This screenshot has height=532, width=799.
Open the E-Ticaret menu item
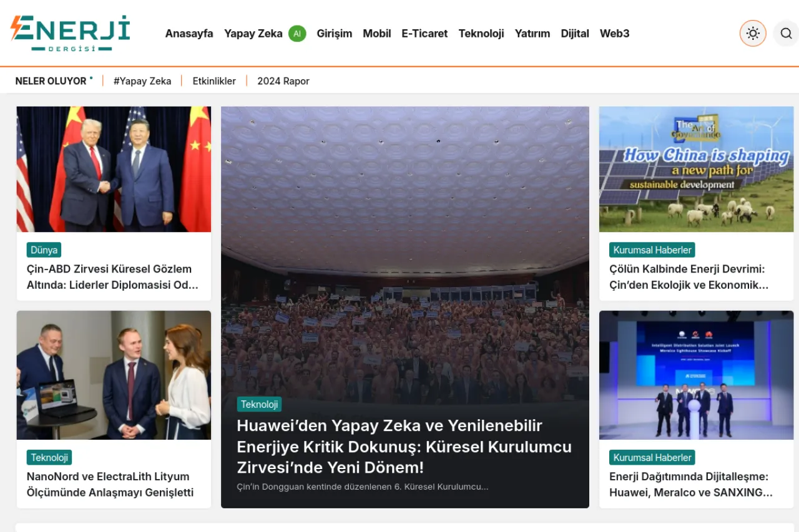pyautogui.click(x=424, y=34)
